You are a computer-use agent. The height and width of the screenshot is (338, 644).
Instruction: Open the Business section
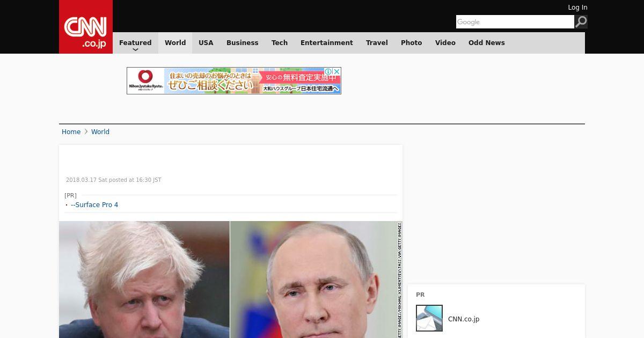(243, 43)
